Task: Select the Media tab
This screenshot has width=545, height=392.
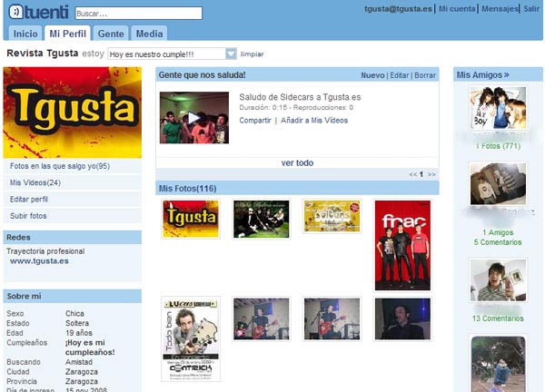Action: coord(149,34)
